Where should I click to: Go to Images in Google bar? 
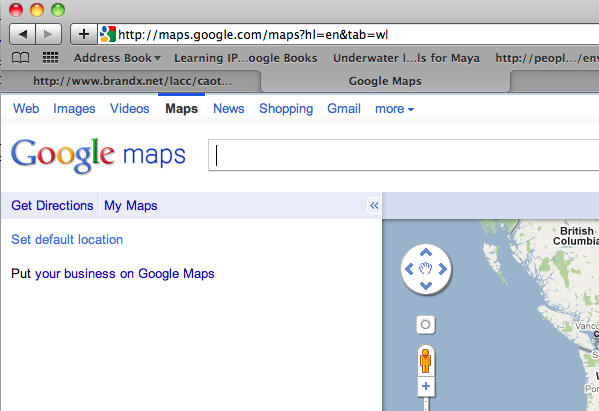point(74,109)
